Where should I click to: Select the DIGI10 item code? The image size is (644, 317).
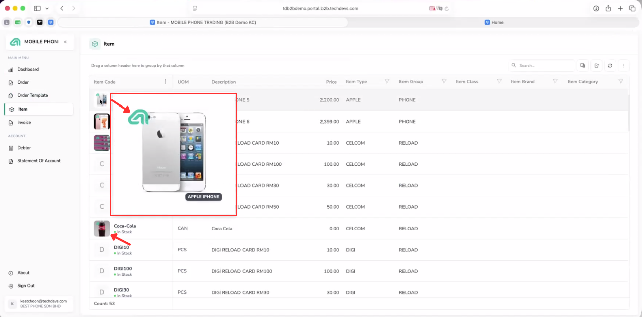click(x=121, y=247)
